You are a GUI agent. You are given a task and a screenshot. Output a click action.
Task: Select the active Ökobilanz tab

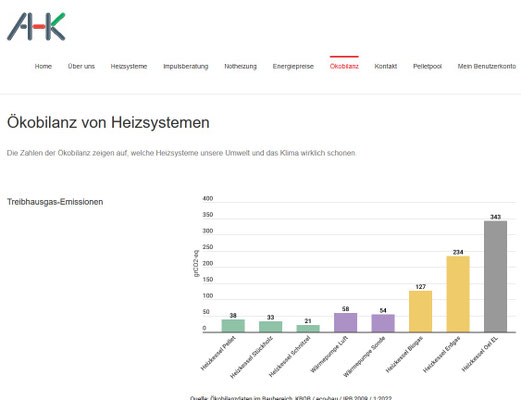click(344, 66)
